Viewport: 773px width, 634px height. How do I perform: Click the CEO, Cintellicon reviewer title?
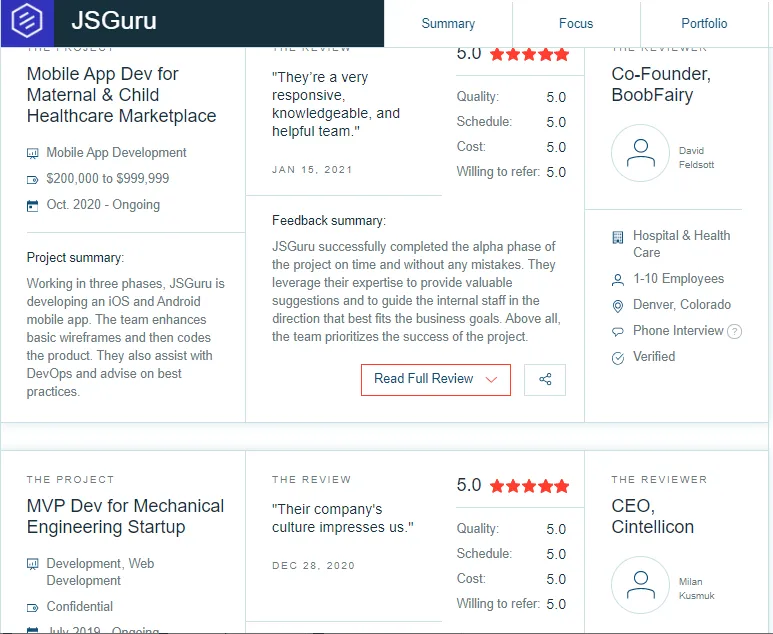tap(652, 516)
